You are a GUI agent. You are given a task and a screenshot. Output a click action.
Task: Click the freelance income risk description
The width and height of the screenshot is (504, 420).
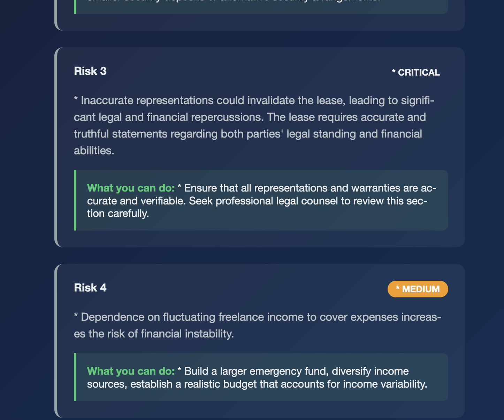point(258,325)
